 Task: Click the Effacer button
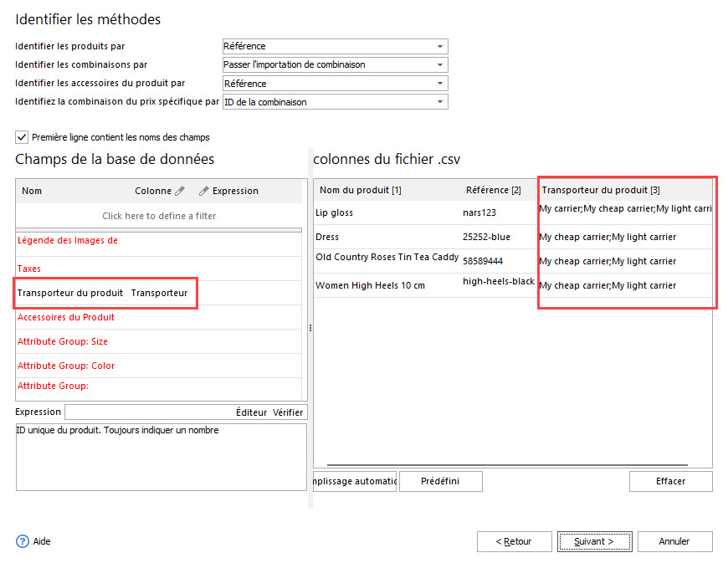point(671,481)
